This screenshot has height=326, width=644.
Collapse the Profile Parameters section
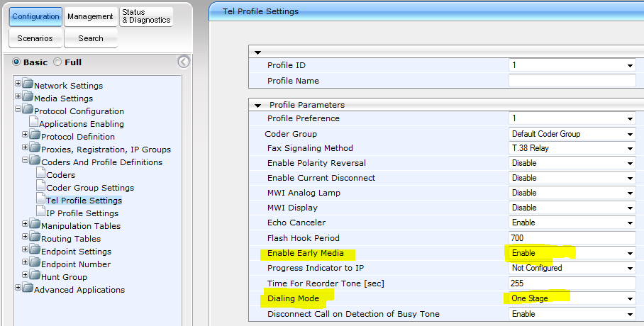point(258,106)
